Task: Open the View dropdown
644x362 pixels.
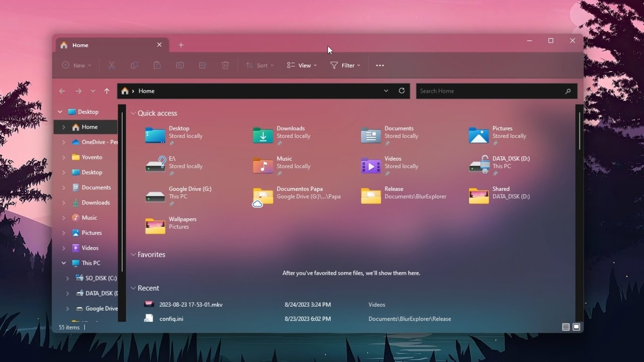Action: pyautogui.click(x=302, y=65)
